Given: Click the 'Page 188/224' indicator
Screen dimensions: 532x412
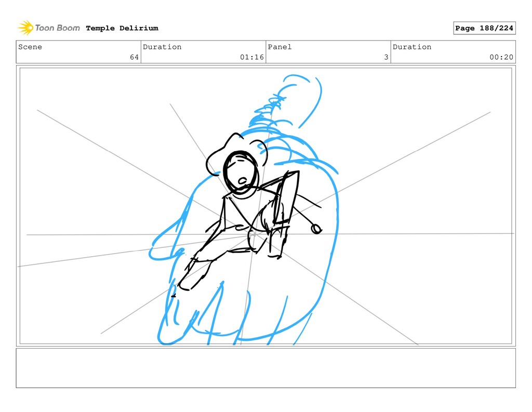Looking at the screenshot, I should click(484, 28).
